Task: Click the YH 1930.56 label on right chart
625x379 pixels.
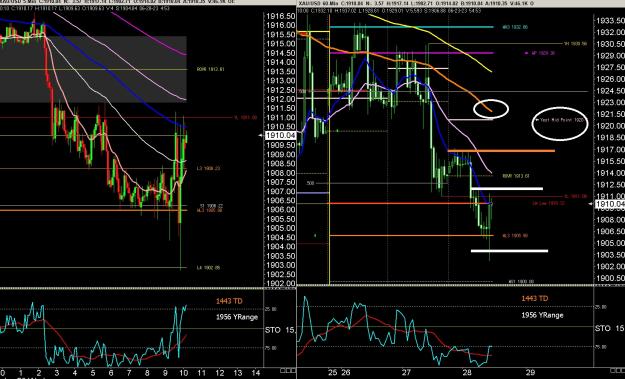Action: click(x=576, y=44)
